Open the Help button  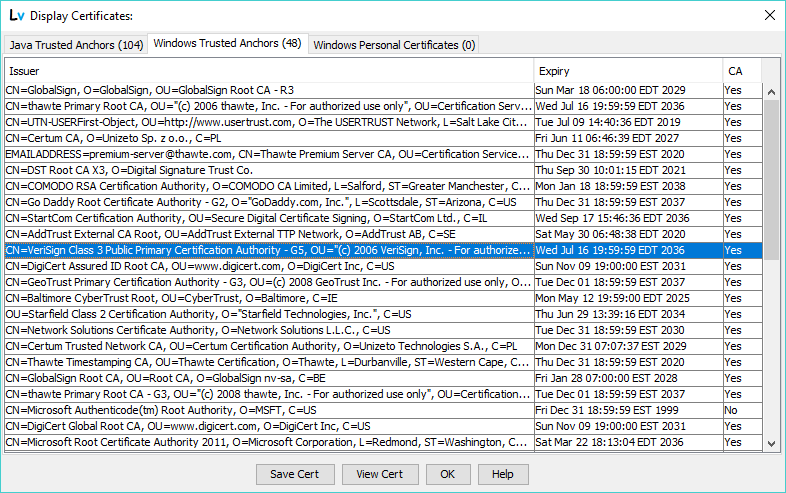pos(502,474)
